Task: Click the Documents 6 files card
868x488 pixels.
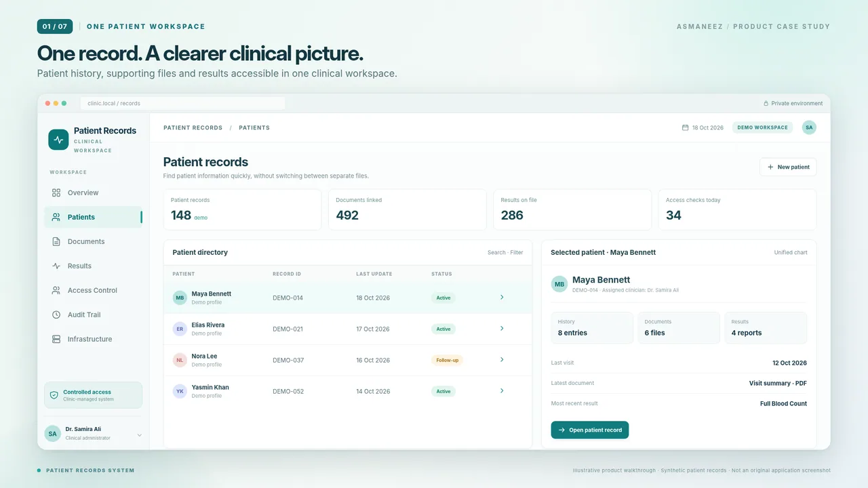Action: coord(679,327)
